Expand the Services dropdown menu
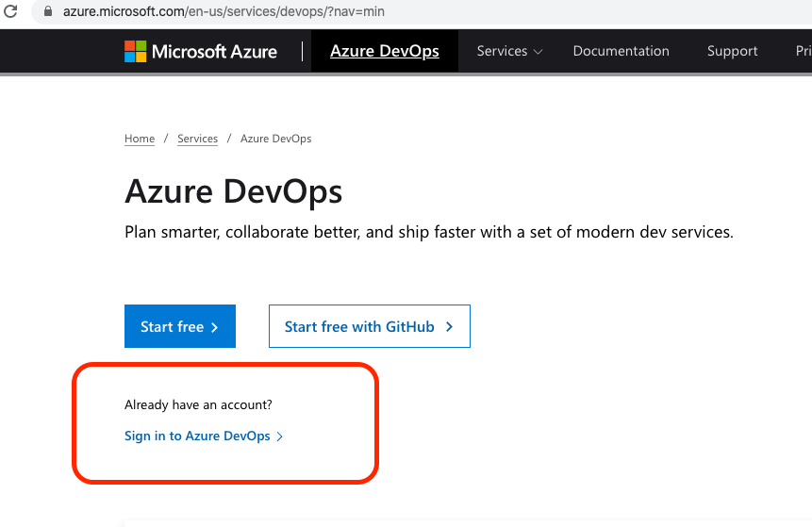Viewport: 812px width, 527px height. (x=509, y=51)
